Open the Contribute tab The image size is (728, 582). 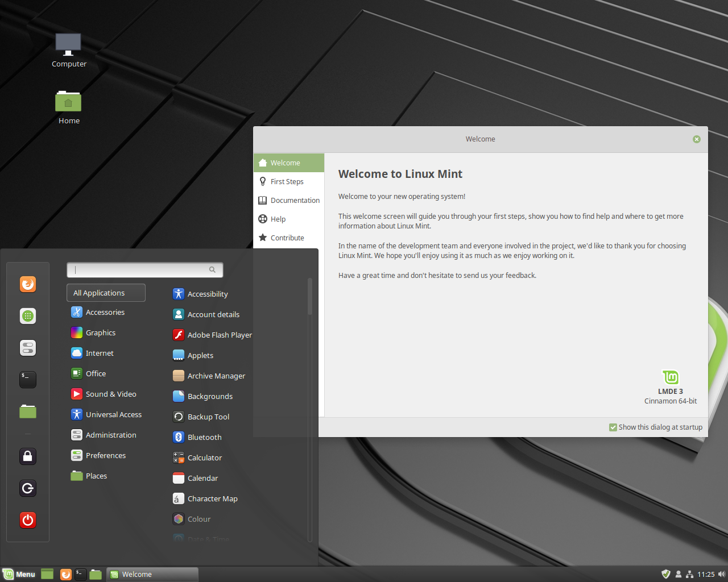click(289, 238)
